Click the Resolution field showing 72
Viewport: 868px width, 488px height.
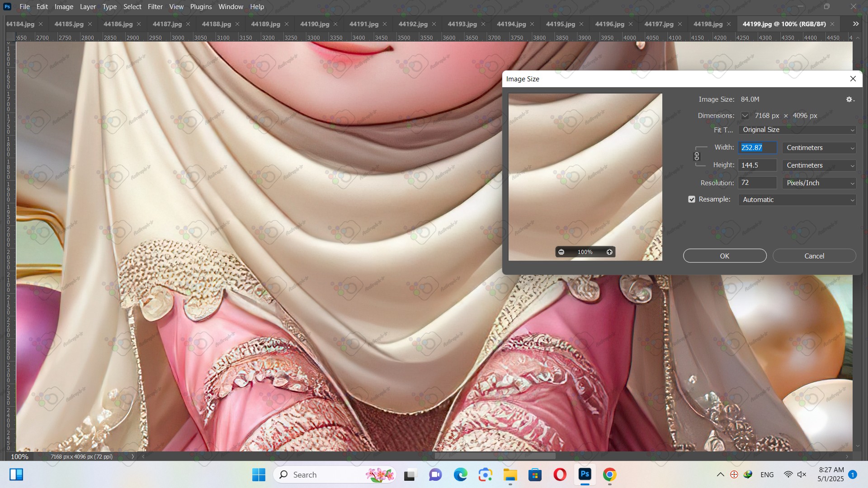click(758, 183)
